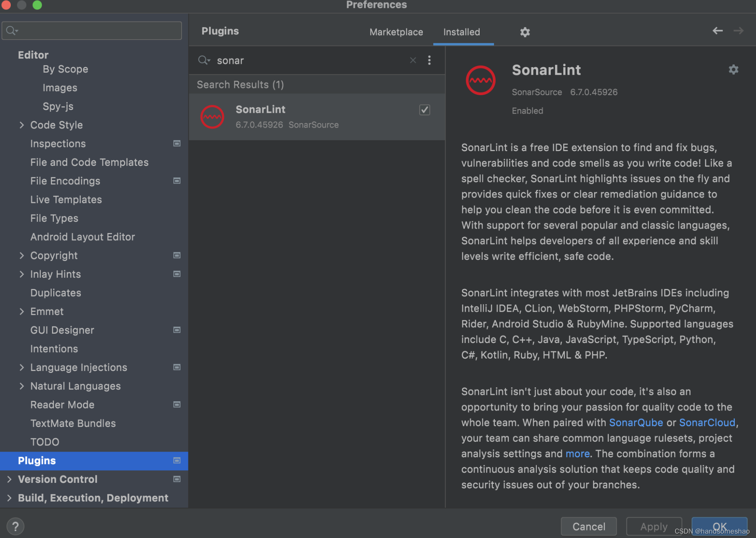
Task: Switch to the Installed tab
Action: (462, 32)
